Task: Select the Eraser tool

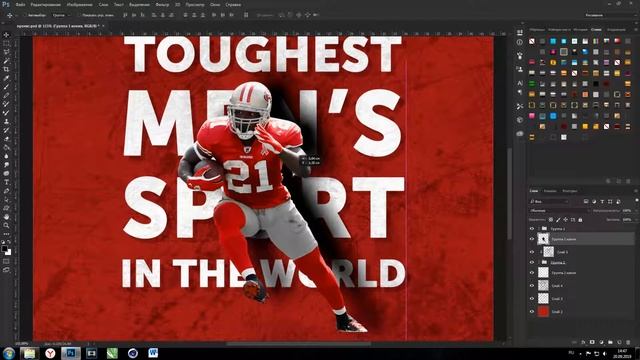Action: (x=6, y=139)
